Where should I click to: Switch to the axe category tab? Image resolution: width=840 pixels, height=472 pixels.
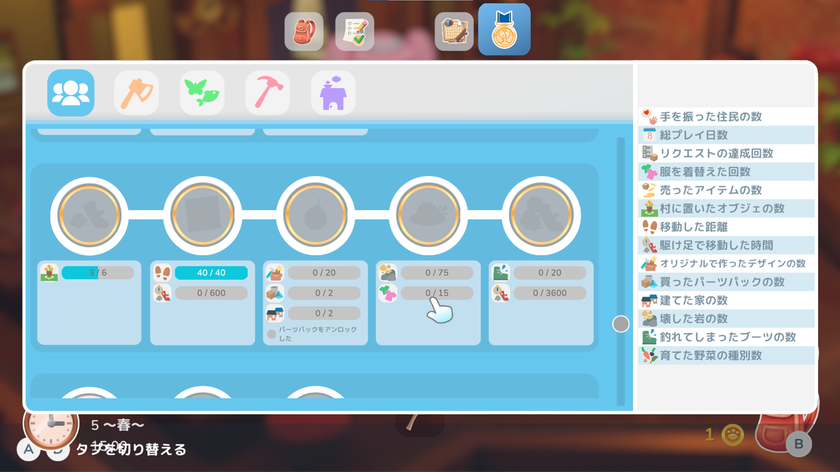tap(137, 93)
